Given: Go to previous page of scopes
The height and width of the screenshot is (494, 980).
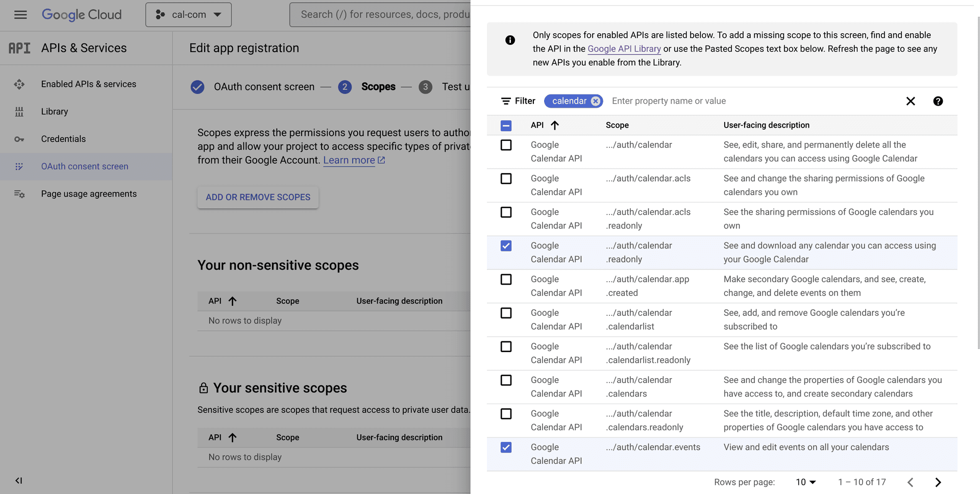Looking at the screenshot, I should 910,482.
